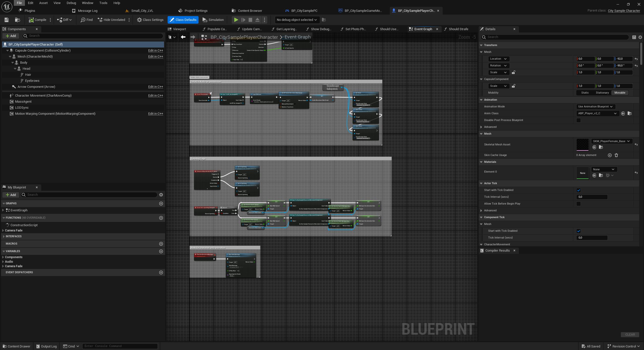Screen dimensions: 644x350
Task: Open Content Drawer
Action: click(x=16, y=346)
